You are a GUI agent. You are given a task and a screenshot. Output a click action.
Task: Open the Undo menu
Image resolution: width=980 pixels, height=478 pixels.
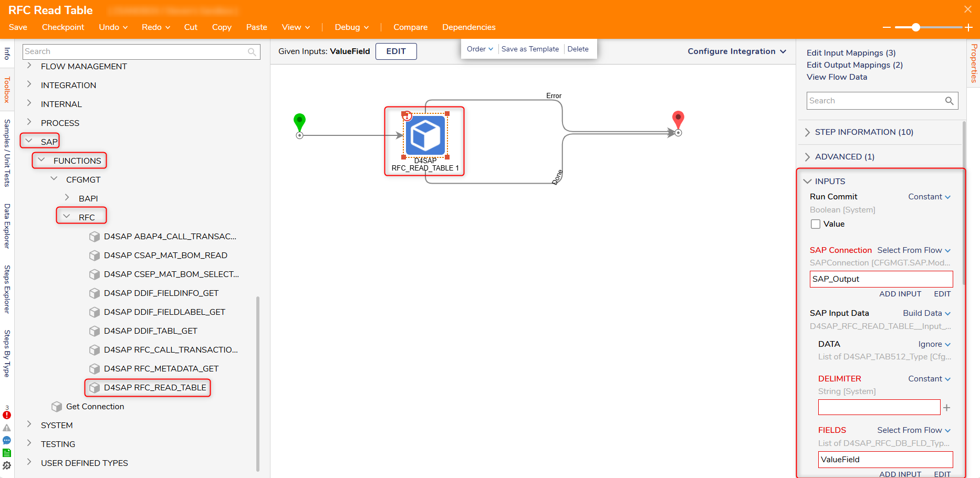point(113,27)
